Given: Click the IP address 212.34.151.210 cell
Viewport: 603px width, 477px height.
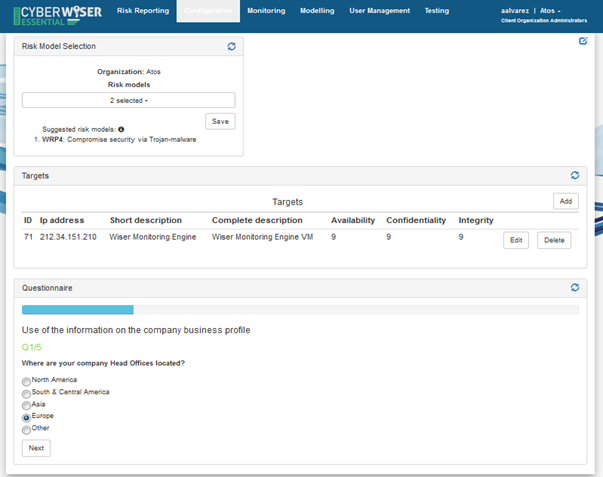Looking at the screenshot, I should tap(68, 237).
